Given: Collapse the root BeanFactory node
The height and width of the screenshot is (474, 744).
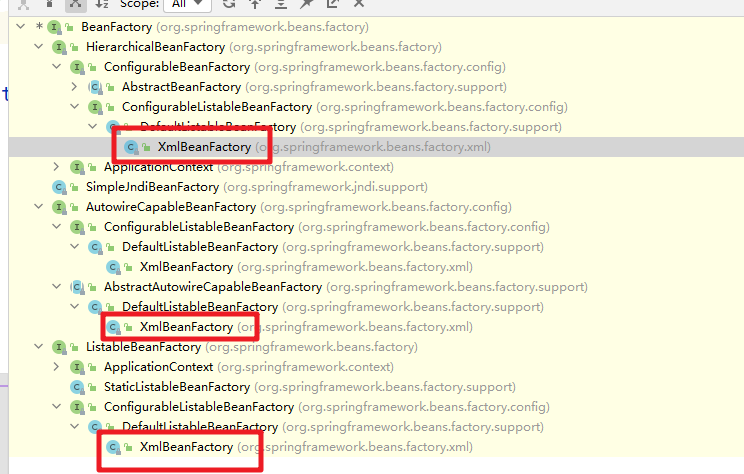Looking at the screenshot, I should (20, 27).
